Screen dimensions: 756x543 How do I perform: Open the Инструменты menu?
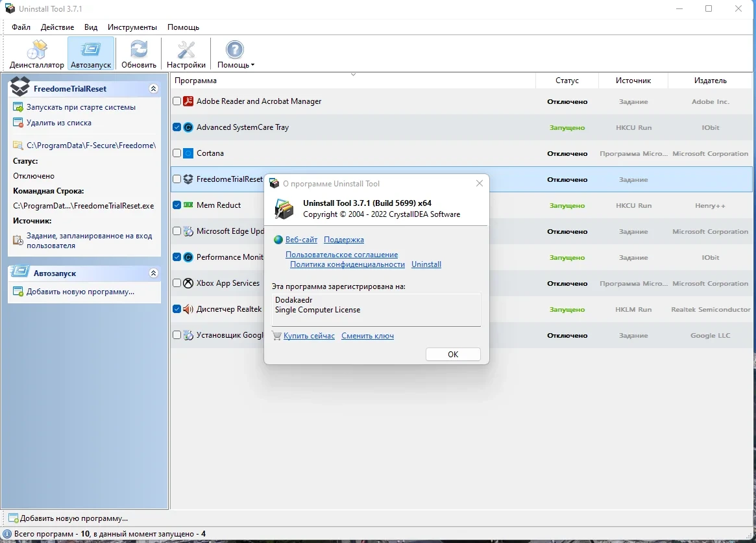pyautogui.click(x=132, y=27)
